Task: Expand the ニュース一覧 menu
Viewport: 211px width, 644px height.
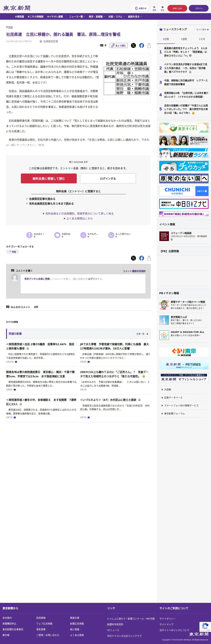Action: pos(77,17)
